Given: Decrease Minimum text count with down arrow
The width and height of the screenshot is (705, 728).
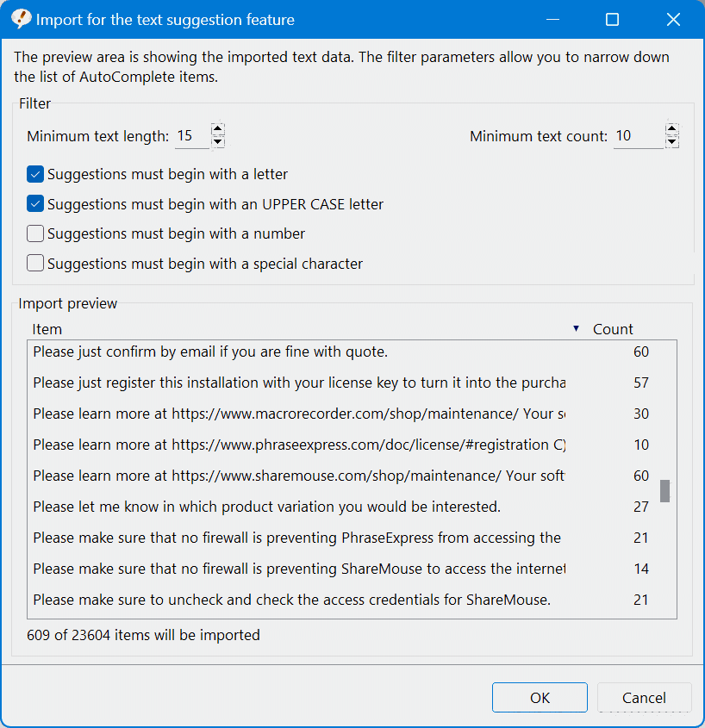Looking at the screenshot, I should [671, 140].
